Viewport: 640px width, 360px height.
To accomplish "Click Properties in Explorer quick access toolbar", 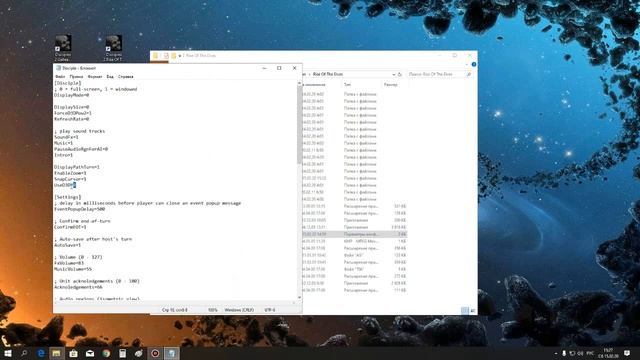I will click(166, 56).
